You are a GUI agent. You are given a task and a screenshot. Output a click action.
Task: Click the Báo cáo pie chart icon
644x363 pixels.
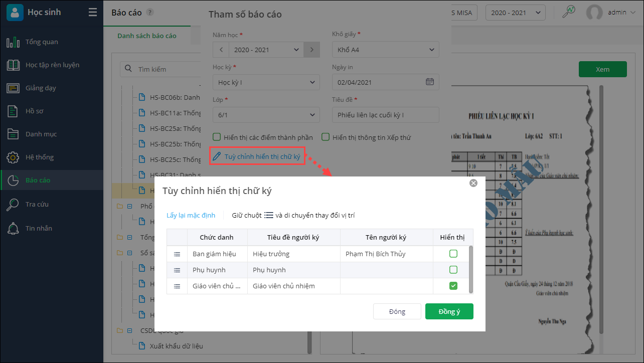pos(13,180)
